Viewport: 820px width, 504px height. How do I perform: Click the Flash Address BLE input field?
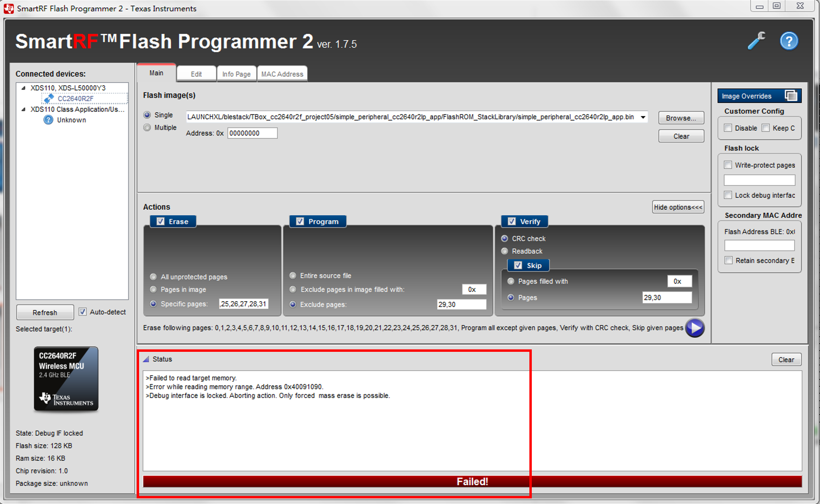[759, 245]
